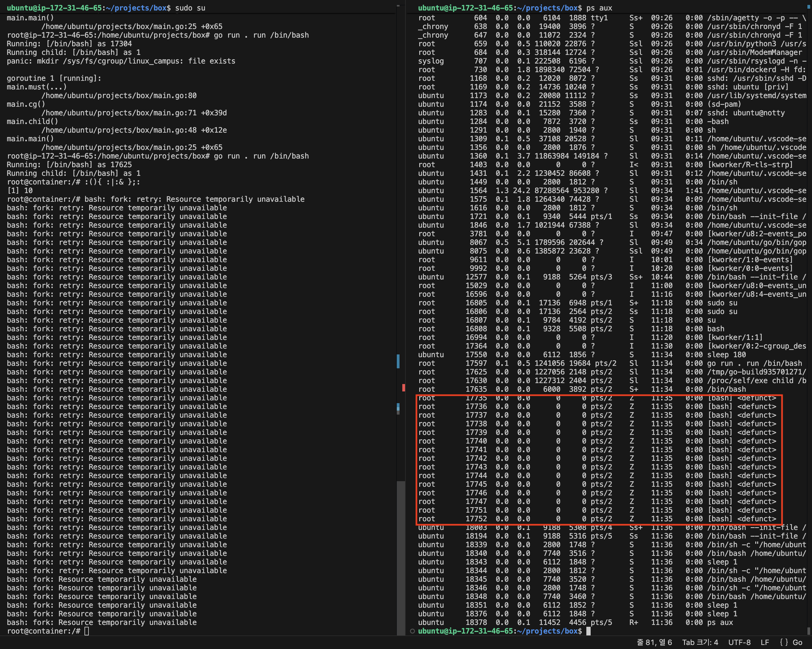
Task: Click the red marker in left terminal scrollbar
Action: 403,387
